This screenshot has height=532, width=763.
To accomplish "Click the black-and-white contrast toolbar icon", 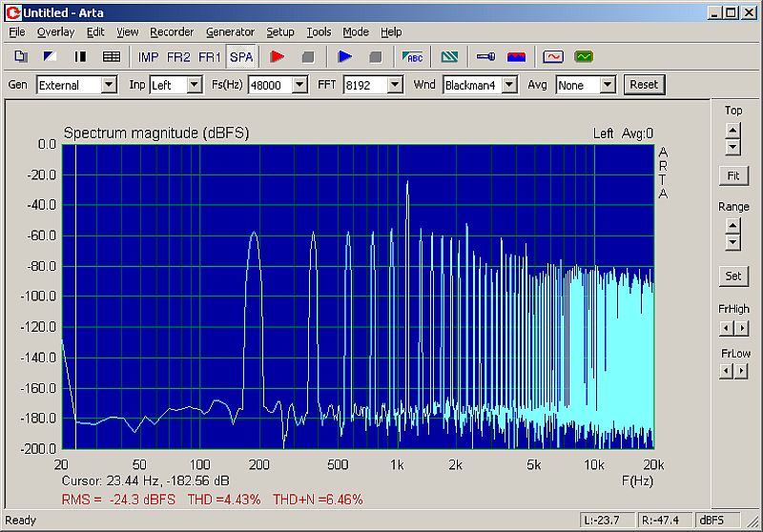I will pos(50,57).
